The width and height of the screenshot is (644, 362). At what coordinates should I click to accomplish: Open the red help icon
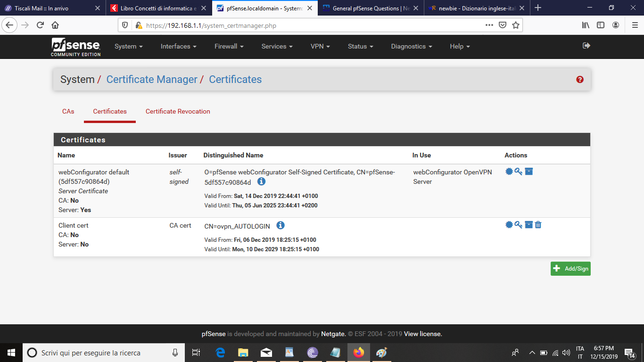(x=580, y=80)
